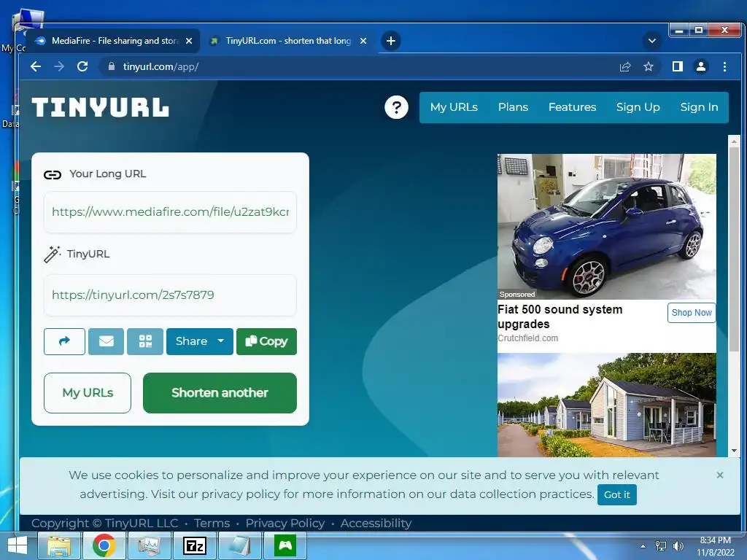
Task: Open My URLs in the top navigation
Action: pyautogui.click(x=454, y=107)
